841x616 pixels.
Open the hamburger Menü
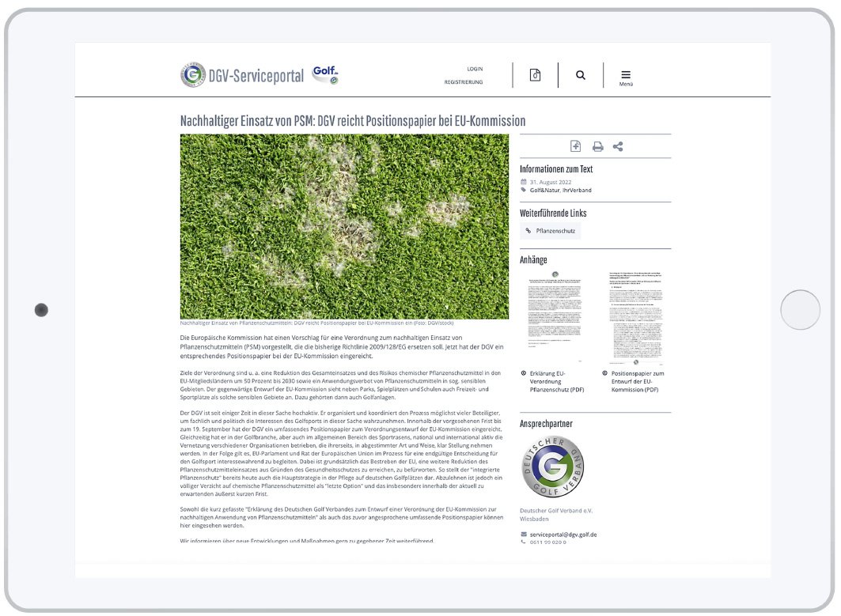coord(626,77)
